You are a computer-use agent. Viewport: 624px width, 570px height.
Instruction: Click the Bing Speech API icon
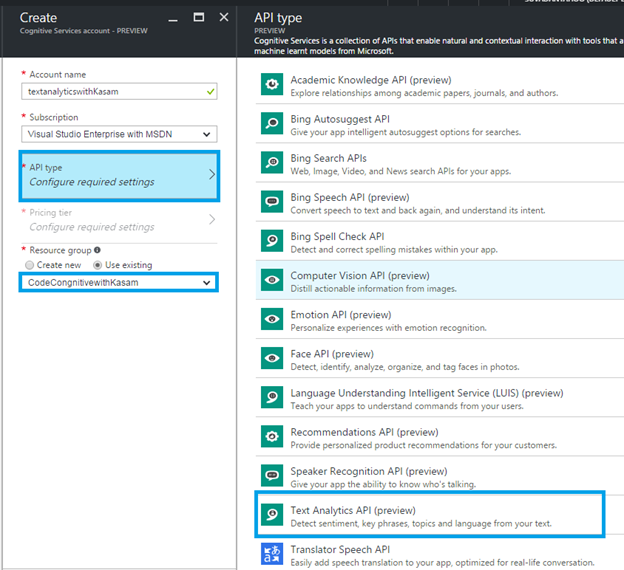pos(271,201)
